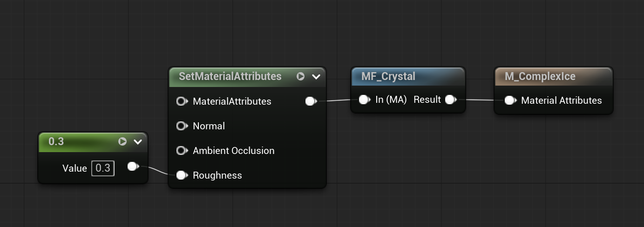
Task: Click the SetMaterialAttributes output pin
Action: (311, 101)
